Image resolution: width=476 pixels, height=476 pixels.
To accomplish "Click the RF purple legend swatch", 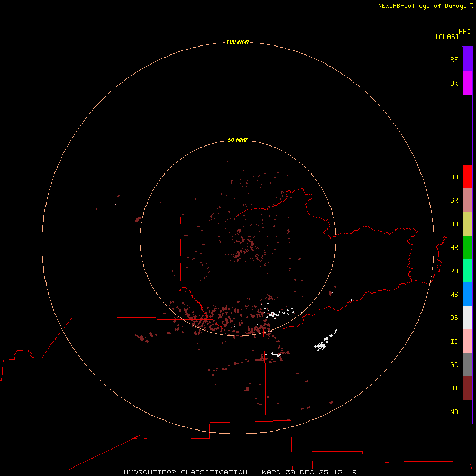I will pos(467,59).
